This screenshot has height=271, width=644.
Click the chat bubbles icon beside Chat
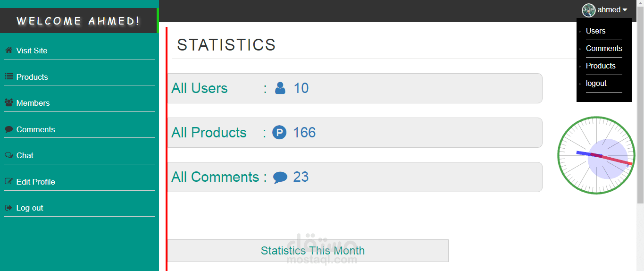(x=8, y=155)
